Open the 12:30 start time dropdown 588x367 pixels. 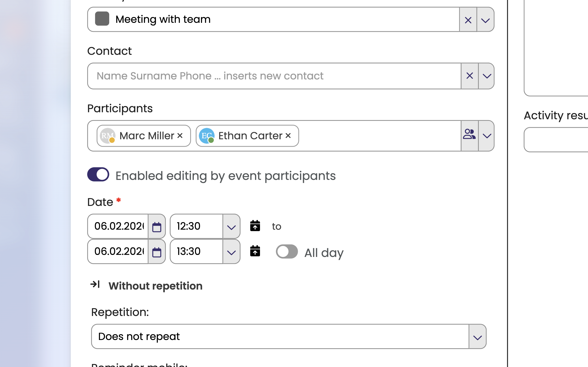(x=231, y=227)
